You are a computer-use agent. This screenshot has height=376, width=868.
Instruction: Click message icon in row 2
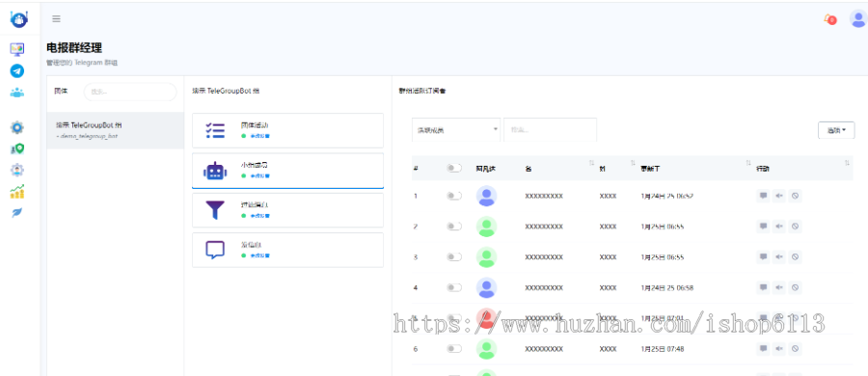point(764,226)
